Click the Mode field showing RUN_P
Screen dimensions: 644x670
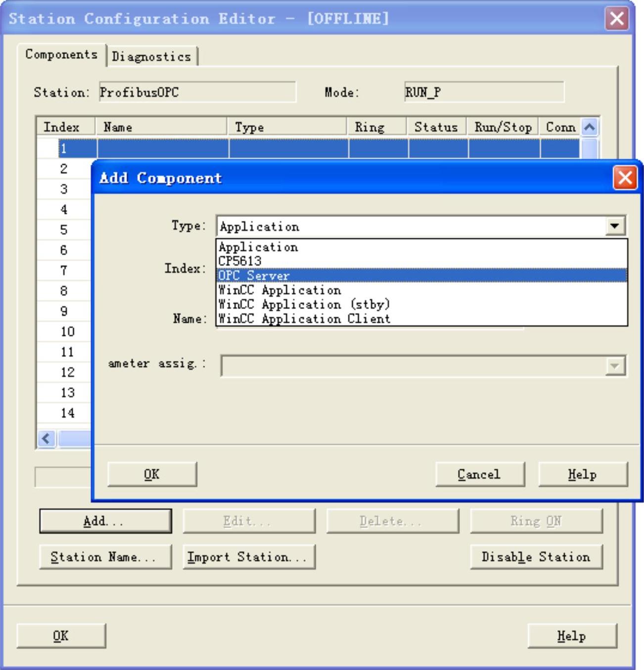(x=484, y=92)
